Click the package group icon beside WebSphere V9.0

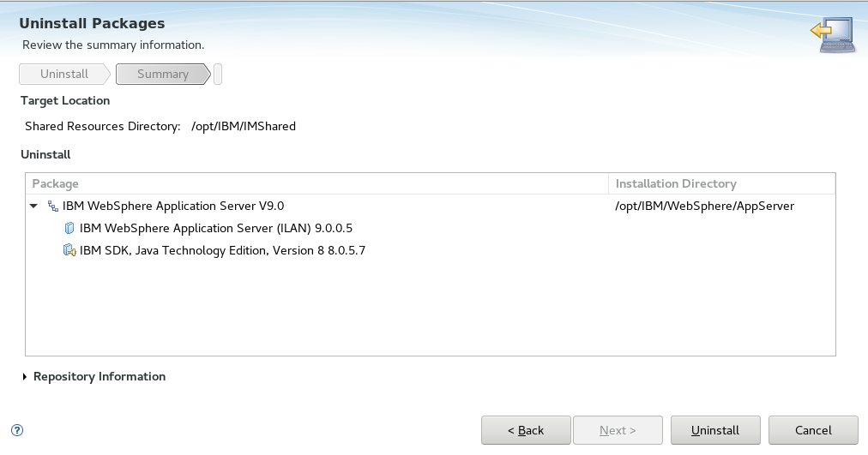[x=52, y=207]
